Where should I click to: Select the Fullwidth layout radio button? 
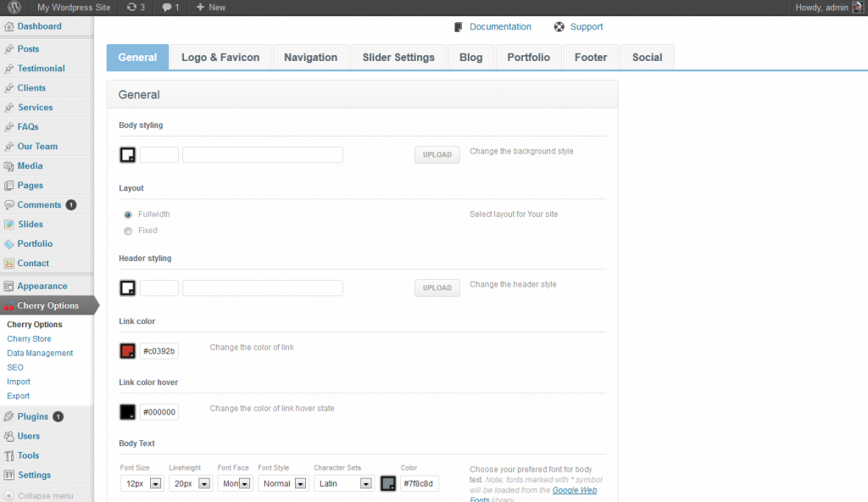click(128, 215)
